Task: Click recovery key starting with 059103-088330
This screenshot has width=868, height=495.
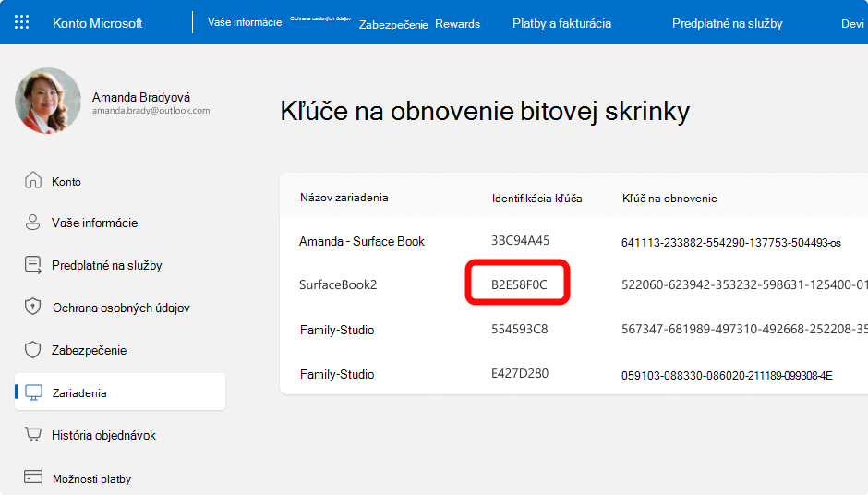Action: pos(727,375)
